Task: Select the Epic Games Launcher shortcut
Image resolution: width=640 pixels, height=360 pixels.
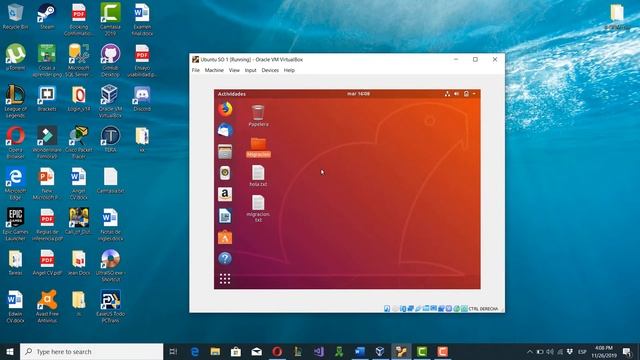Action: [x=15, y=224]
